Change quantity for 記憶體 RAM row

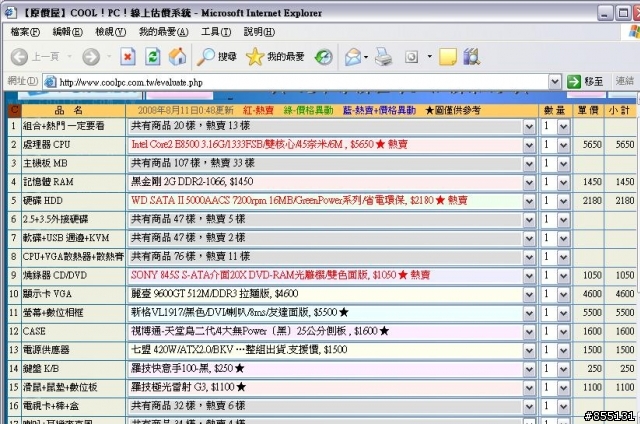pyautogui.click(x=556, y=182)
